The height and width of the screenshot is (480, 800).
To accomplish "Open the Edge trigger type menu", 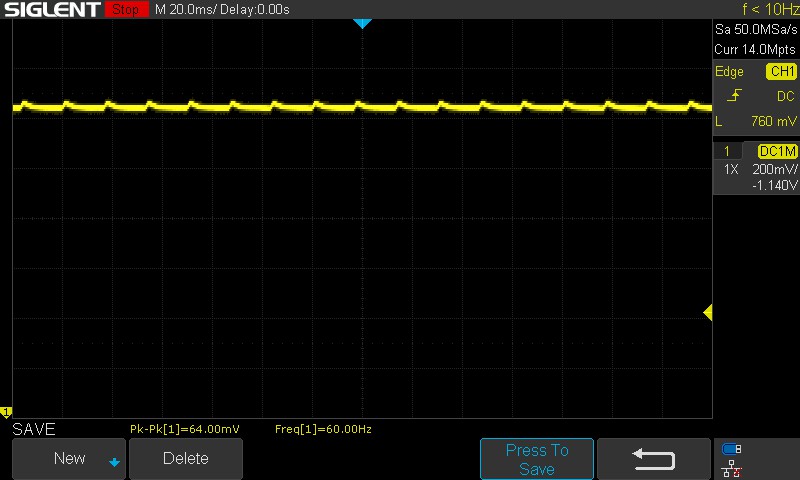I will click(x=729, y=72).
